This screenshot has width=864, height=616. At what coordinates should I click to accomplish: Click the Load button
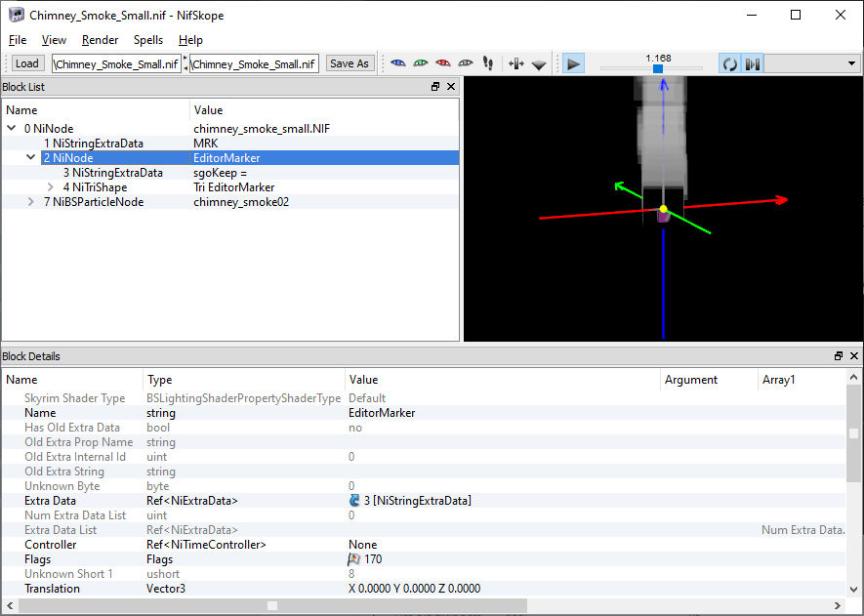tap(27, 63)
